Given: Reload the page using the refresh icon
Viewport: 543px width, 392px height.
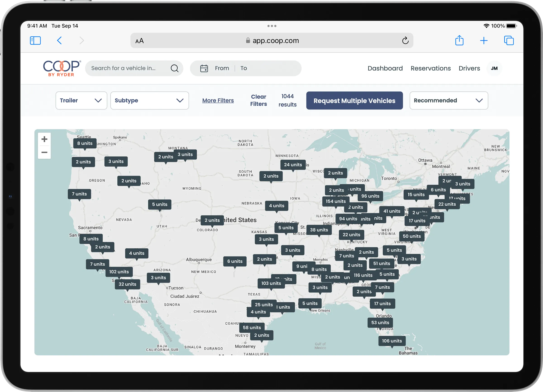Looking at the screenshot, I should tap(405, 40).
